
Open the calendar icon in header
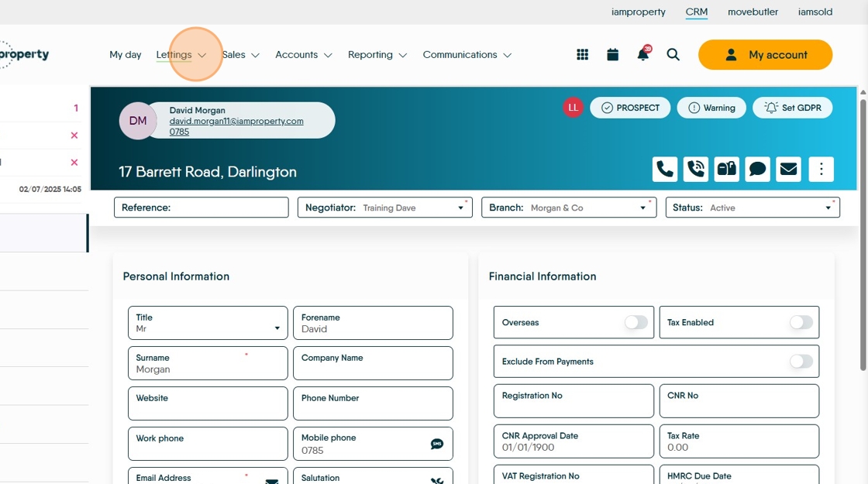pyautogui.click(x=613, y=54)
